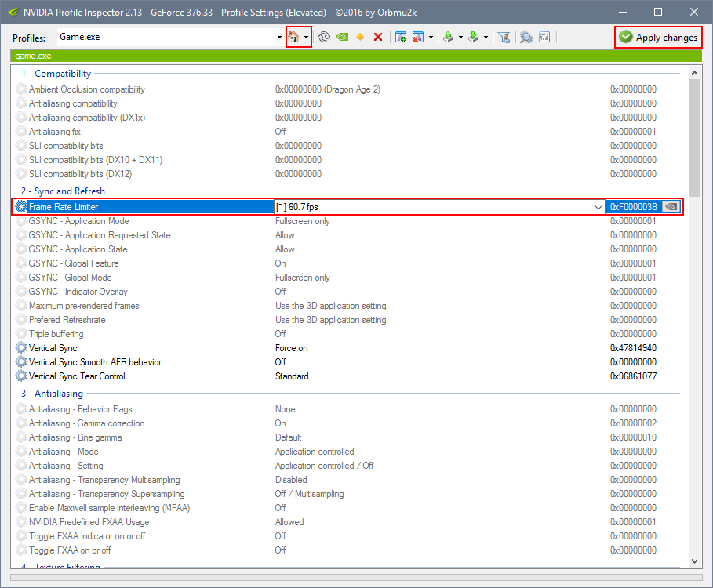
Task: Select Antialiasing - Gamma correction row
Action: click(347, 423)
